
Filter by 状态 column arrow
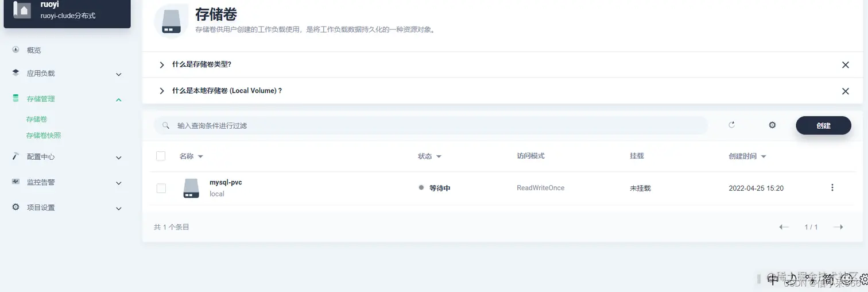click(439, 156)
